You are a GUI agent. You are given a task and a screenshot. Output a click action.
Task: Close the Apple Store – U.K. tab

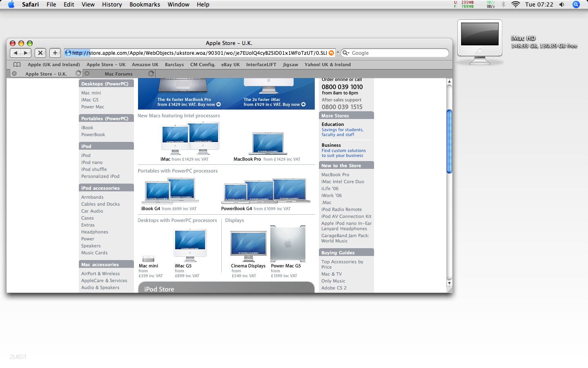point(14,74)
